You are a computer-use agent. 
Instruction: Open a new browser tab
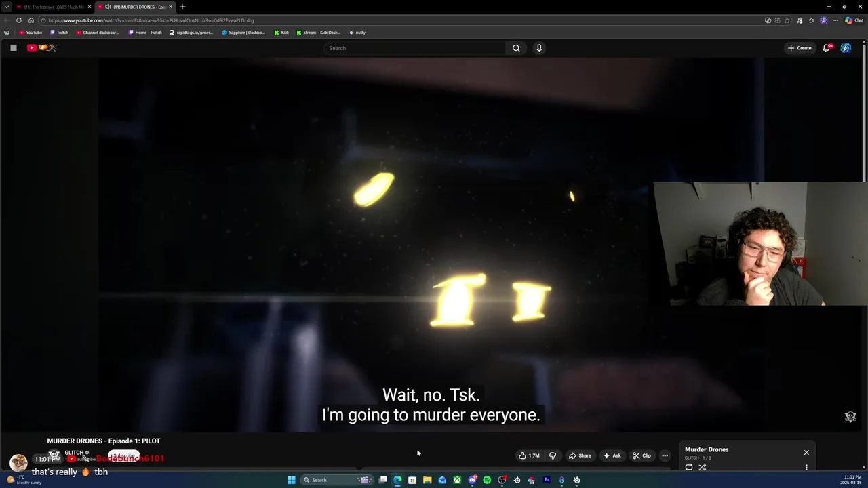pyautogui.click(x=182, y=7)
